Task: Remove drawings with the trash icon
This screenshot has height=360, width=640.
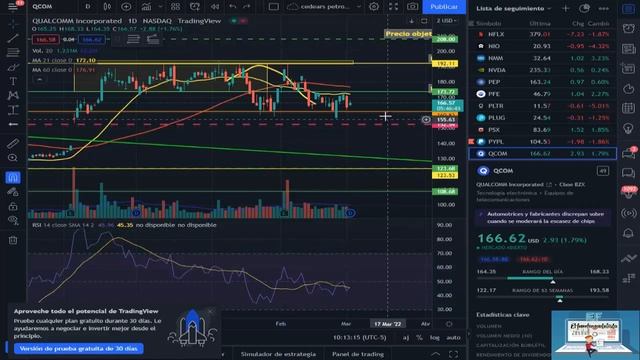Action: pos(13,240)
